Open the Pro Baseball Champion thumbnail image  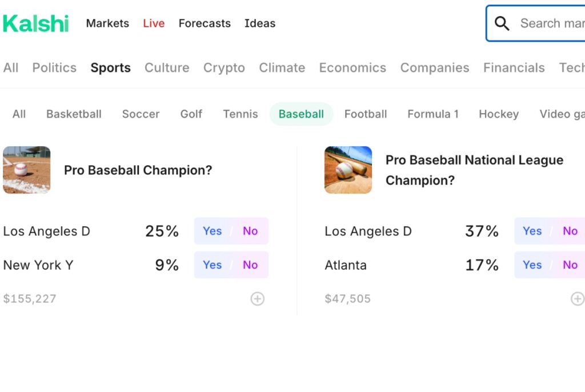26,170
